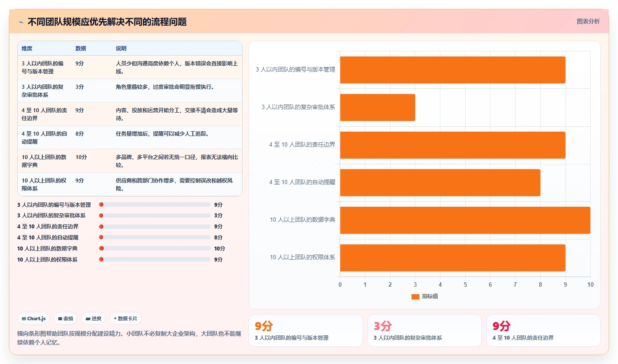Screen dimensions: 618x364
Task: Click table cell 10 人以上团队的数据字典
Action: [x=44, y=161]
